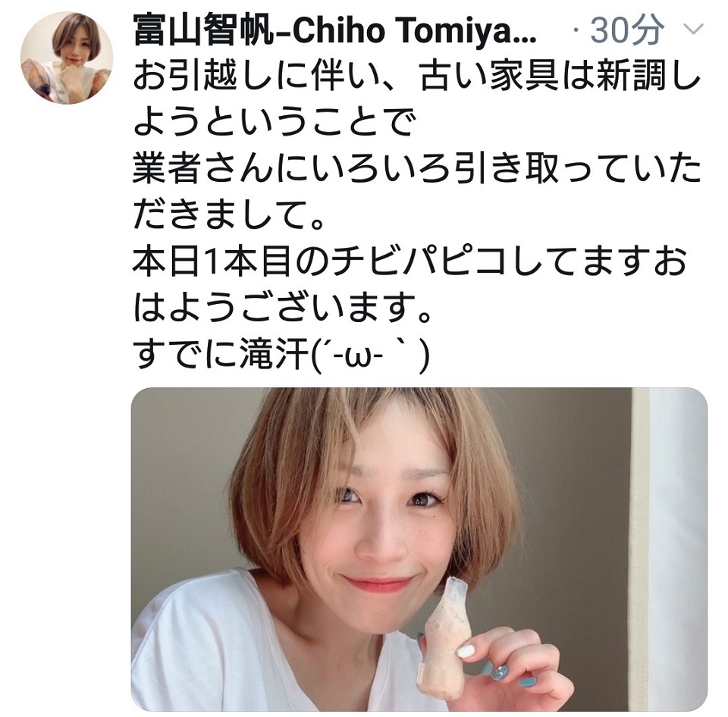Click the line starting 業者さんにいろいろ
Screen dimensions: 728x717
pyautogui.click(x=416, y=169)
